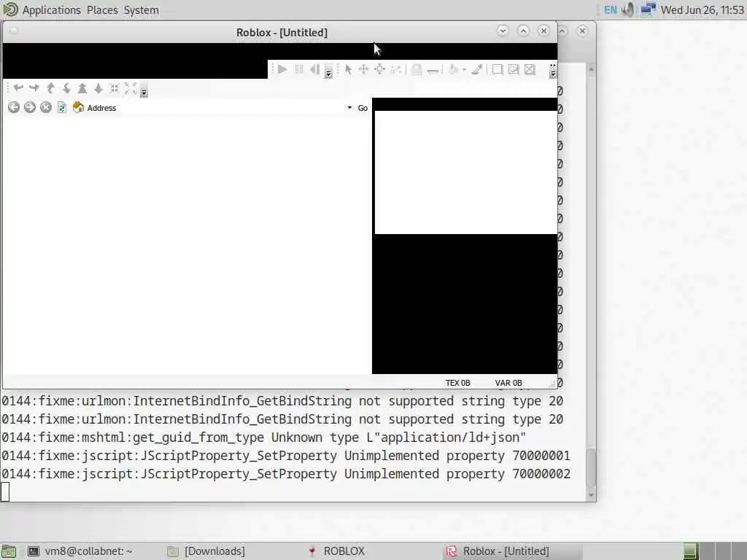The image size is (747, 560).
Task: Click the Go button
Action: pos(363,108)
